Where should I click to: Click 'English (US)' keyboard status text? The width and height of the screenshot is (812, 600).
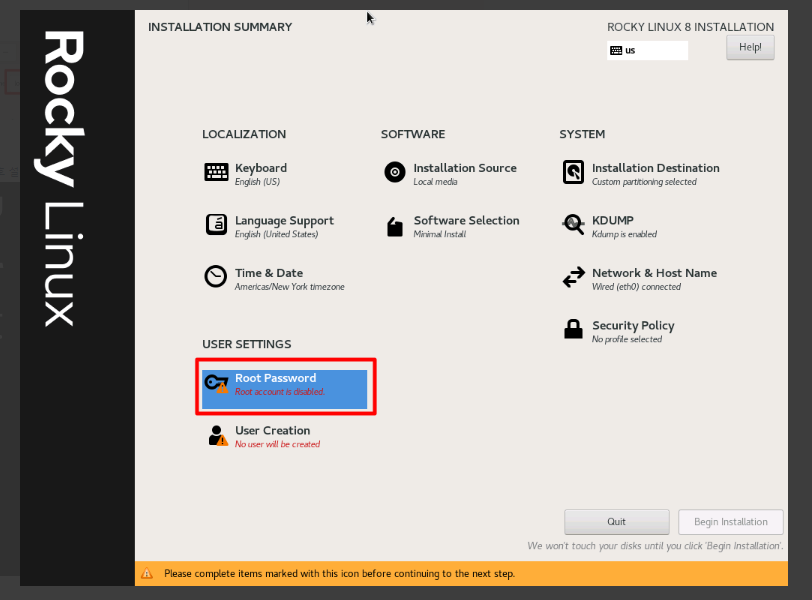pyautogui.click(x=257, y=182)
